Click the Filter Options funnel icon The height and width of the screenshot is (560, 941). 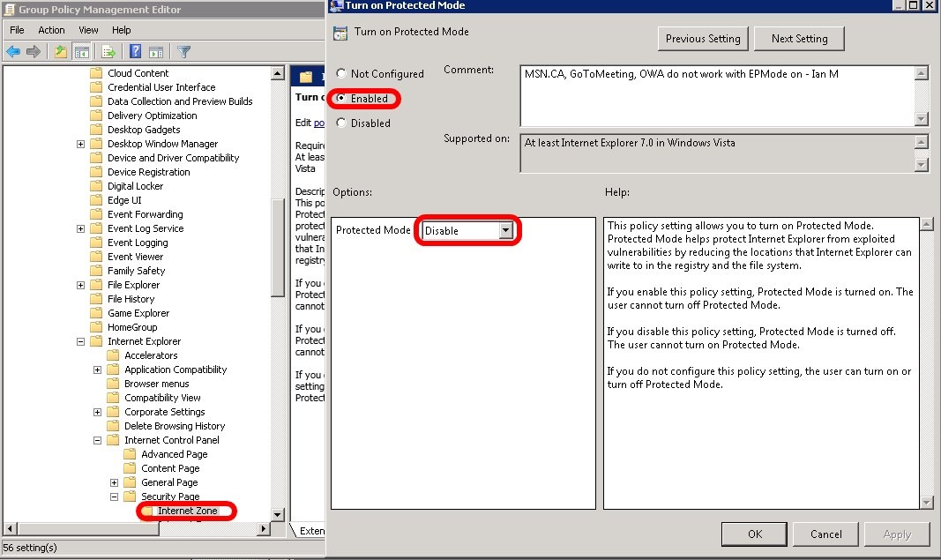[x=183, y=51]
